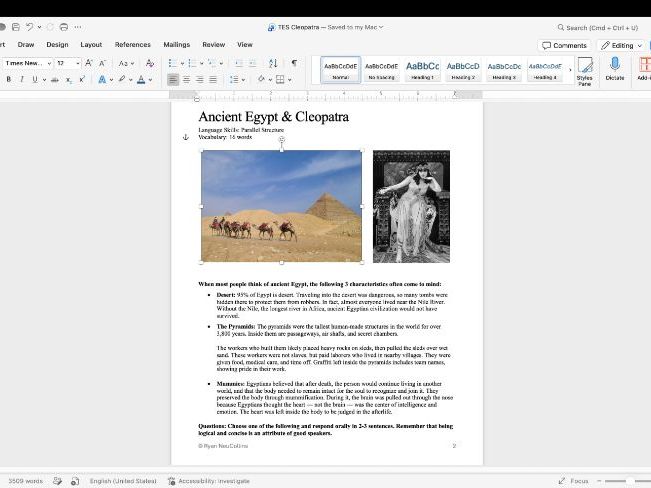The height and width of the screenshot is (488, 651).
Task: Click the Bullets list icon
Action: 173,63
